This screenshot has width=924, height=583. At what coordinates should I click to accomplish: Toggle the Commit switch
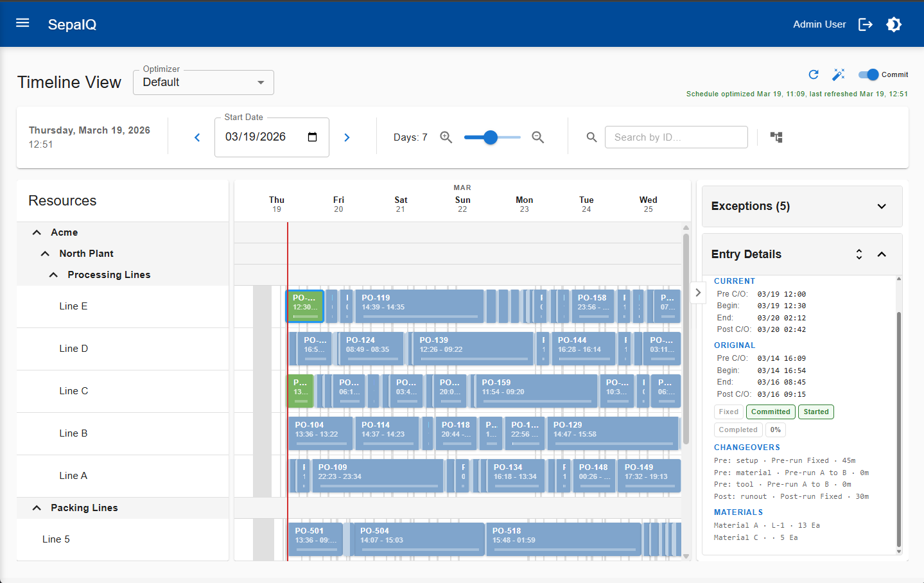click(x=868, y=74)
